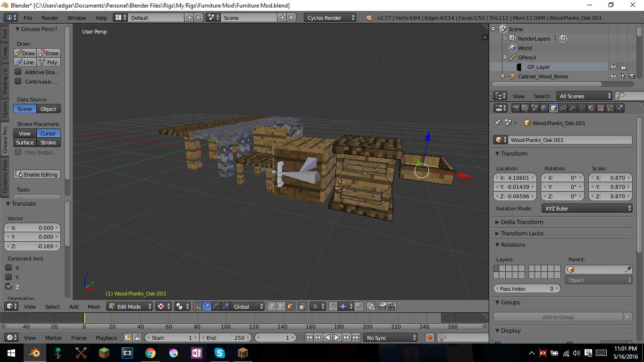644x362 pixels.
Task: Open the All Scenes outliner filter dropdown
Action: [584, 96]
